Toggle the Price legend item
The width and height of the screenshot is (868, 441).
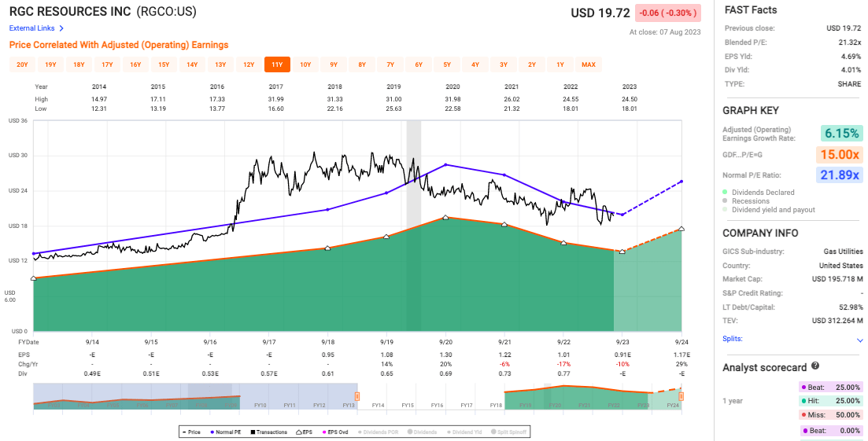(191, 432)
